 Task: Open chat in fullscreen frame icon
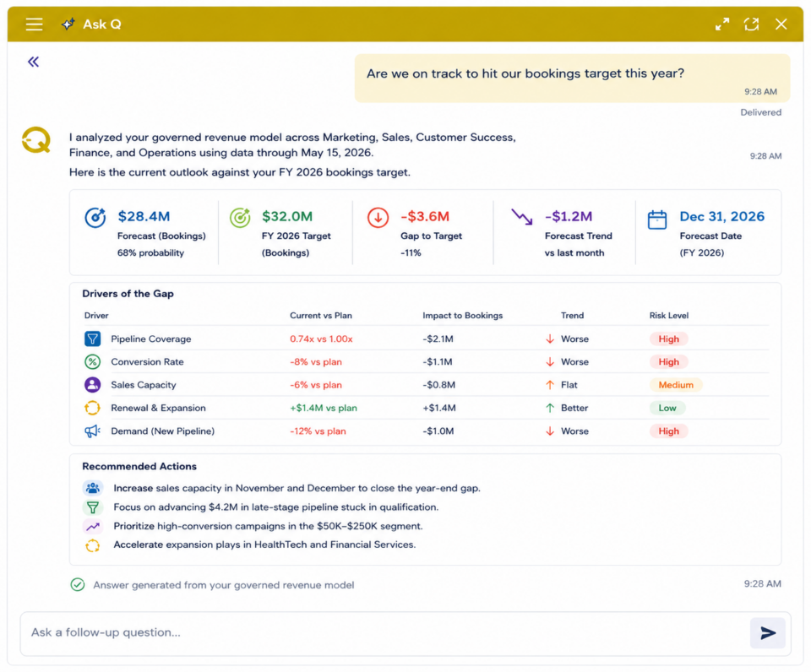pos(752,24)
